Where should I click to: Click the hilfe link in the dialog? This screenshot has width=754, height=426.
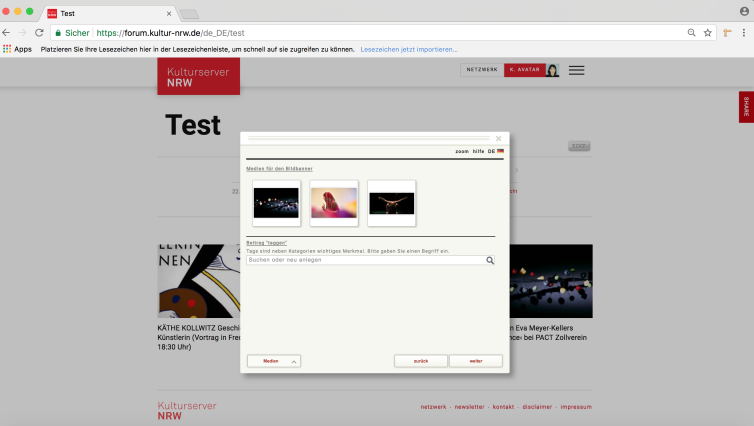(x=478, y=151)
